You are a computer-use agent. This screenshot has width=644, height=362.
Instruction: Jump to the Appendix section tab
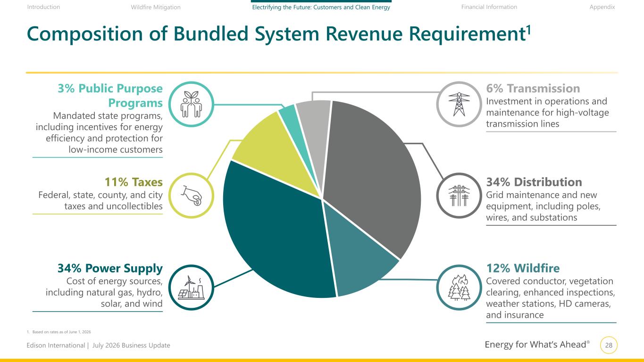coord(602,7)
